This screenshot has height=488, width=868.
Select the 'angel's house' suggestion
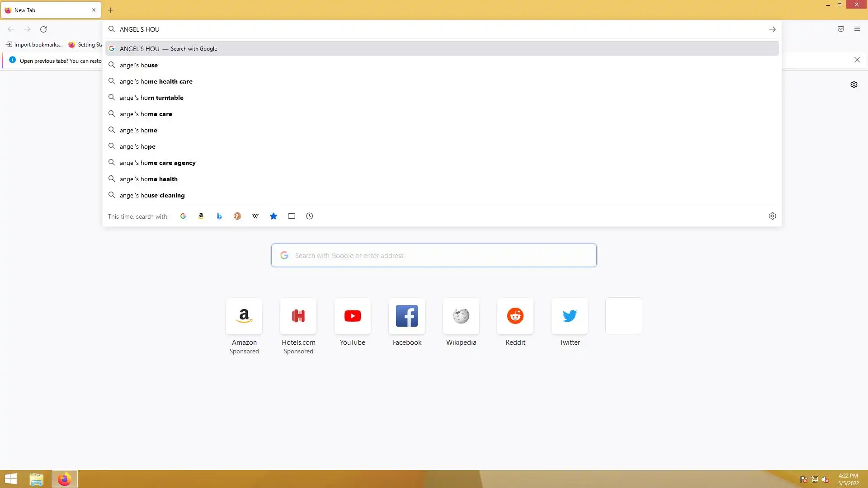coord(139,65)
